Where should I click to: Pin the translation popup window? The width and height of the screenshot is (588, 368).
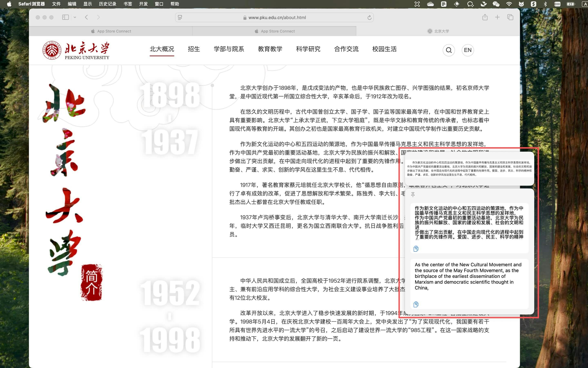pos(413,194)
